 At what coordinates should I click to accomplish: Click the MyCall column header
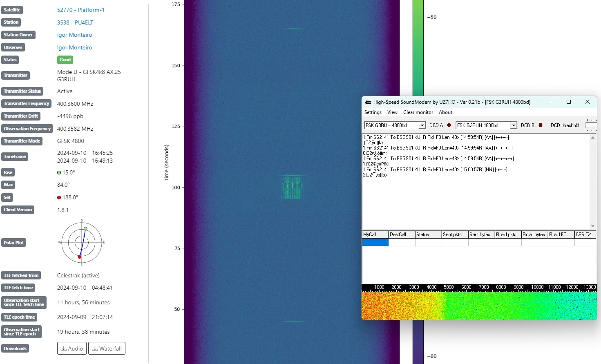click(375, 234)
